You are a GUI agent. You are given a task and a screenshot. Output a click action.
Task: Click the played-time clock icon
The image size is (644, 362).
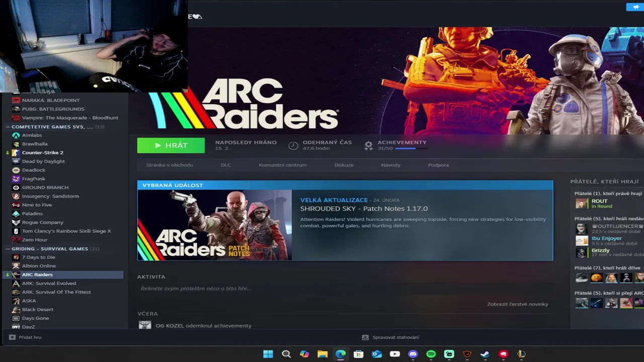293,145
